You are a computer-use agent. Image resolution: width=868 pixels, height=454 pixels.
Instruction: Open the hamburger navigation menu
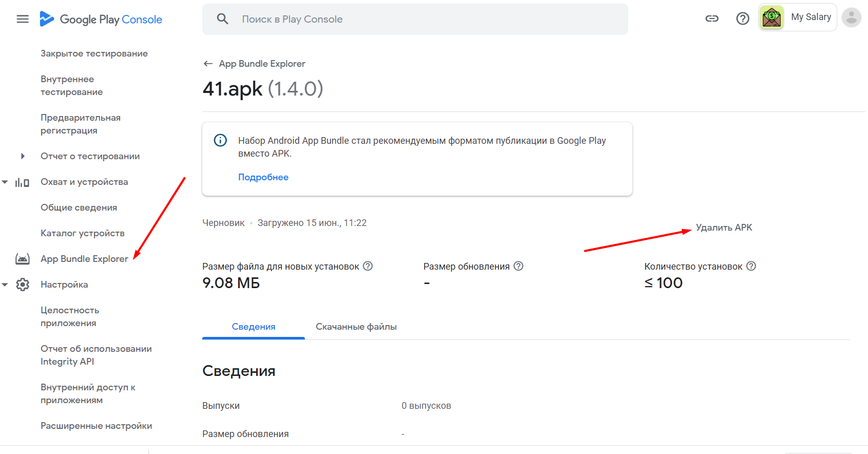(x=23, y=20)
